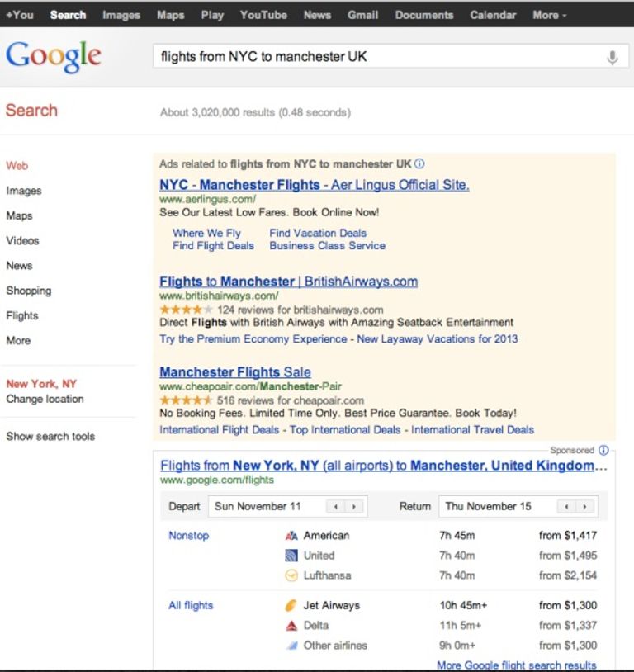Click the Delta logo icon
Viewport: 634px width, 672px height.
[291, 626]
